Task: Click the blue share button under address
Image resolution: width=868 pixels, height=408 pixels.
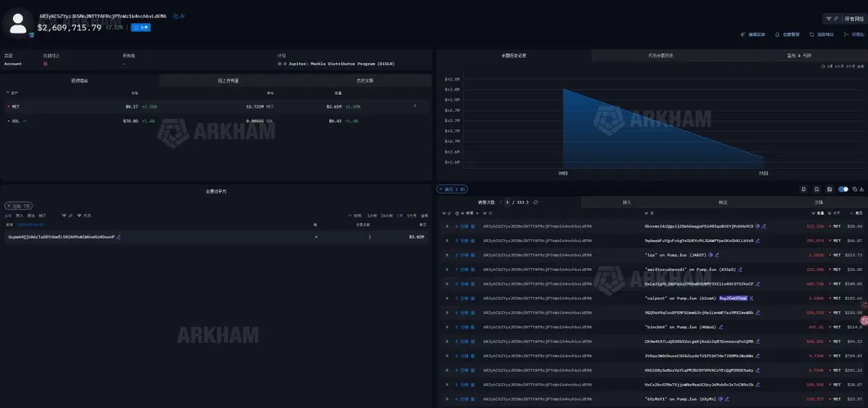Action: (x=140, y=27)
